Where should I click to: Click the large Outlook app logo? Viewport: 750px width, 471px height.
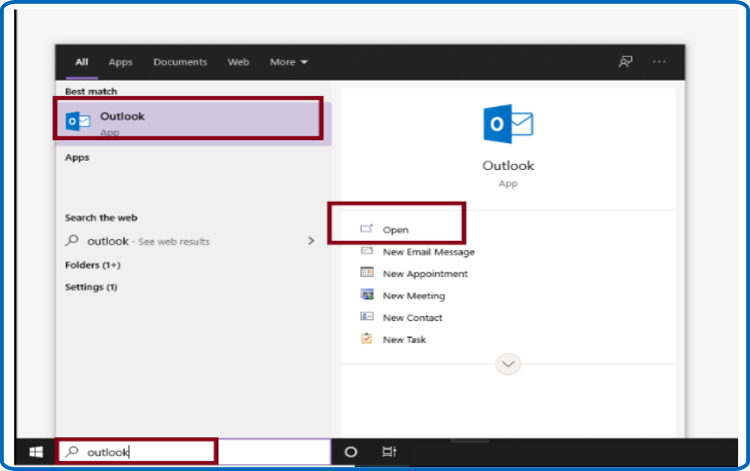tap(508, 124)
